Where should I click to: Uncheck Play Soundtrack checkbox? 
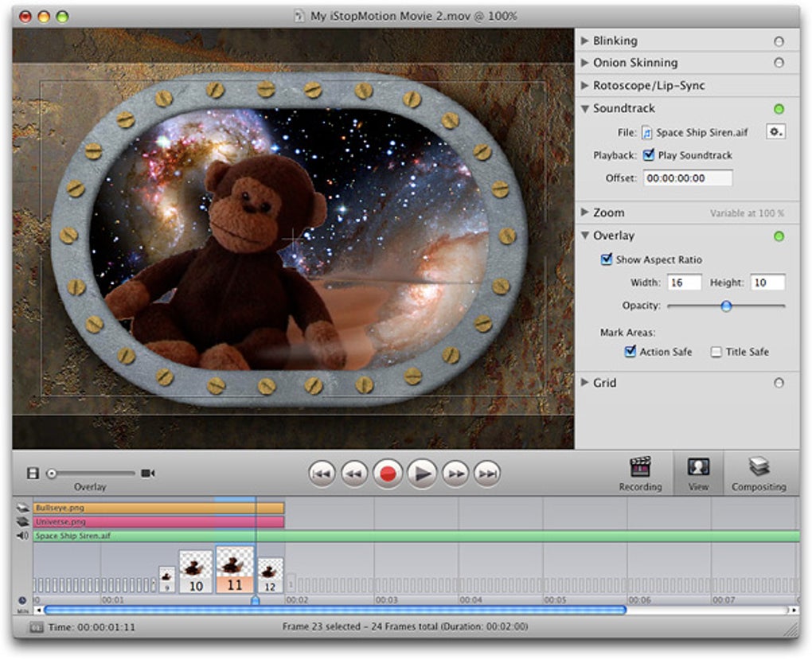(649, 155)
